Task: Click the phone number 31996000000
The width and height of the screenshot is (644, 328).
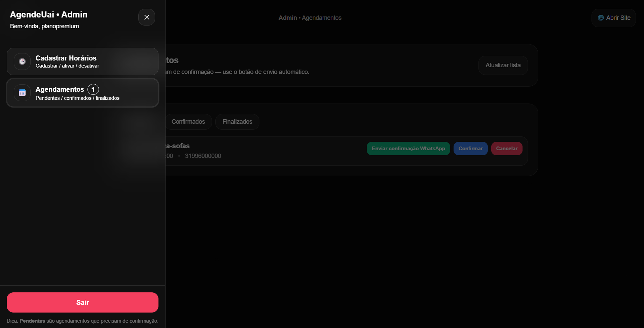Action: tap(203, 156)
